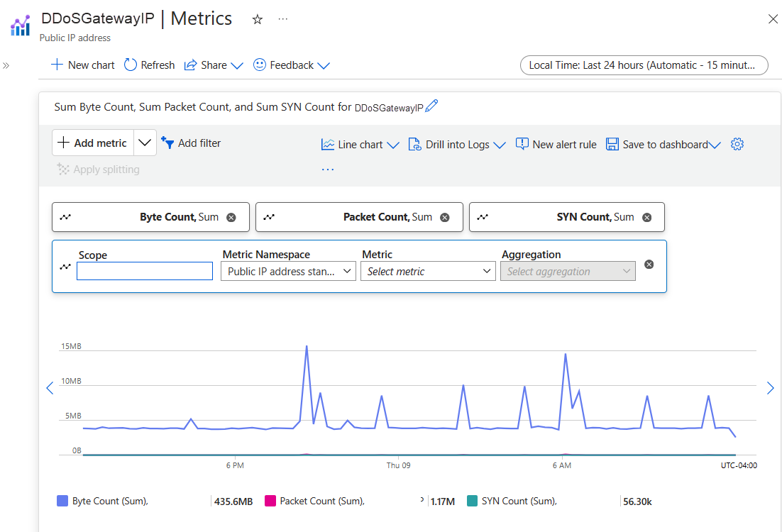Viewport: 782px width, 532px height.
Task: Click the Byte Count legend color swatch
Action: [62, 501]
